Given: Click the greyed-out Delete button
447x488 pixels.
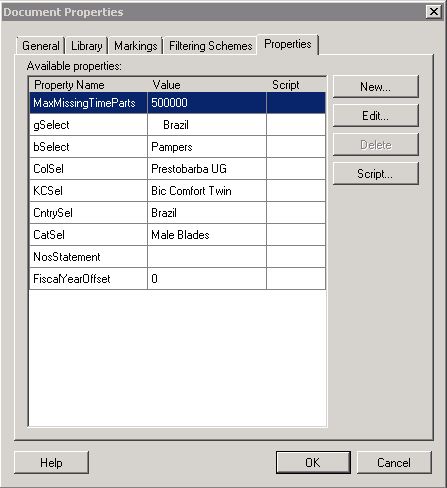Looking at the screenshot, I should 376,145.
